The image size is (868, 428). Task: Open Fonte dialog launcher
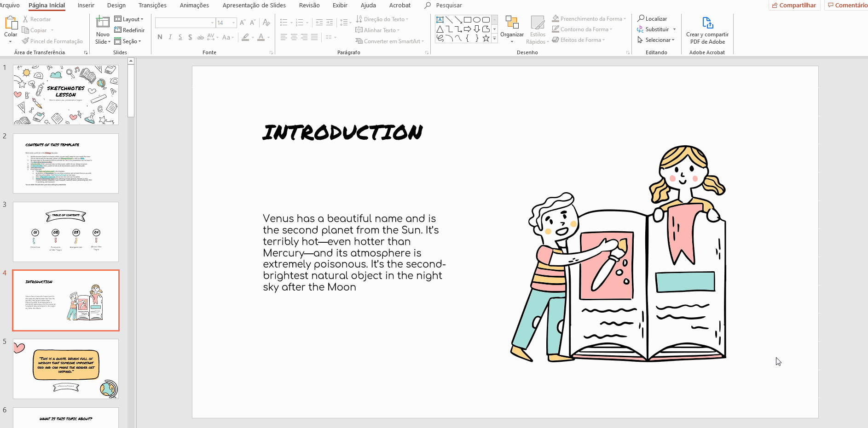click(271, 53)
